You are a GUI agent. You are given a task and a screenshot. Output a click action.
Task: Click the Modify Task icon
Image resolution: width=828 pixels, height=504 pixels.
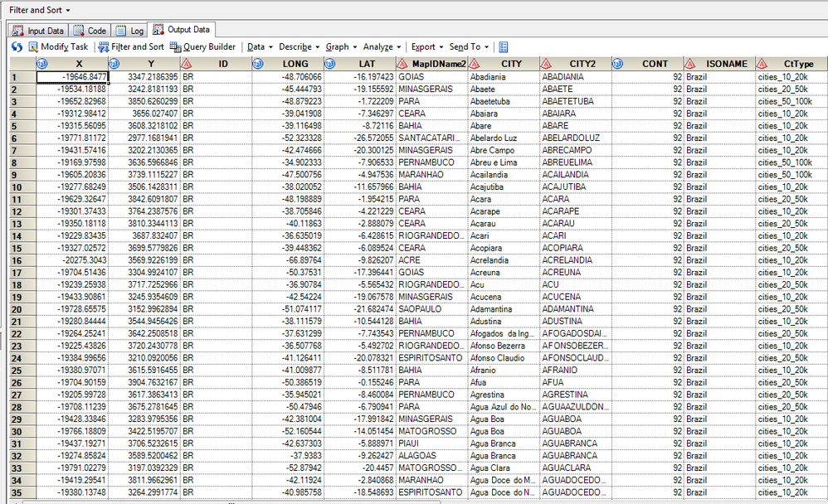tap(33, 47)
